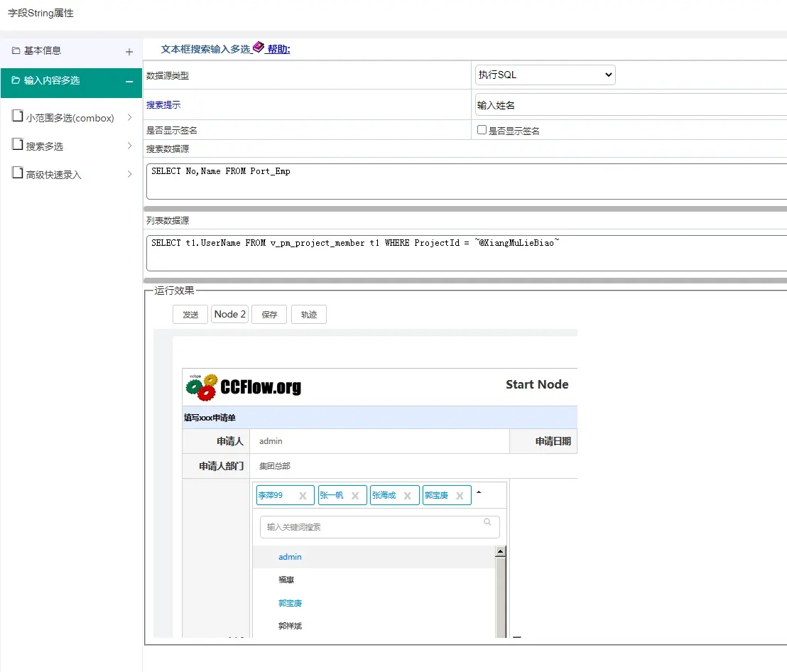Select admin in the dropdown list
This screenshot has width=787, height=672.
(x=291, y=557)
